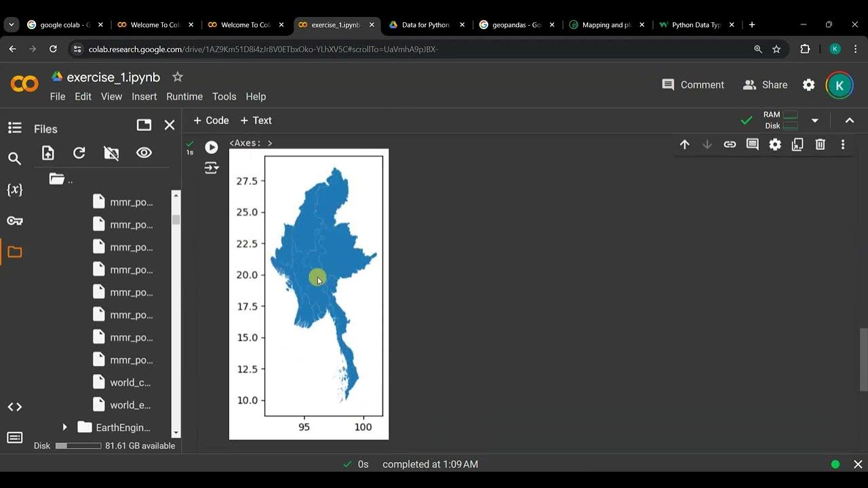Add a new Text cell

(256, 121)
